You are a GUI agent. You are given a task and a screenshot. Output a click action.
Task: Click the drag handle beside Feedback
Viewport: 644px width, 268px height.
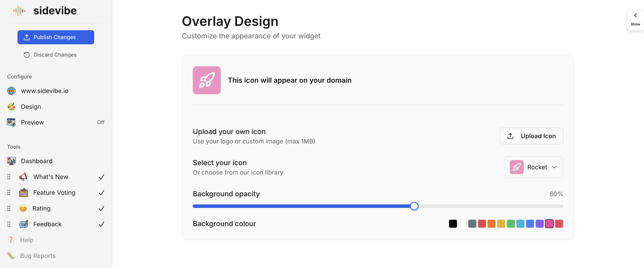pos(9,224)
